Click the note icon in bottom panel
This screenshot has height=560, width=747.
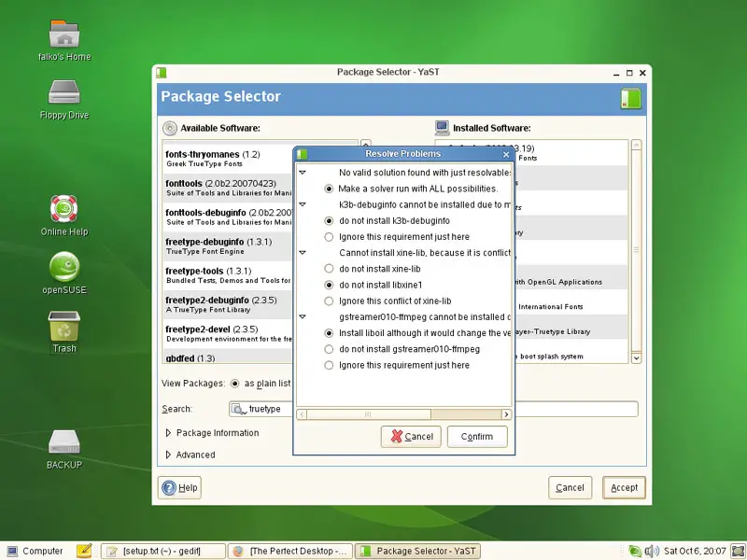[84, 551]
